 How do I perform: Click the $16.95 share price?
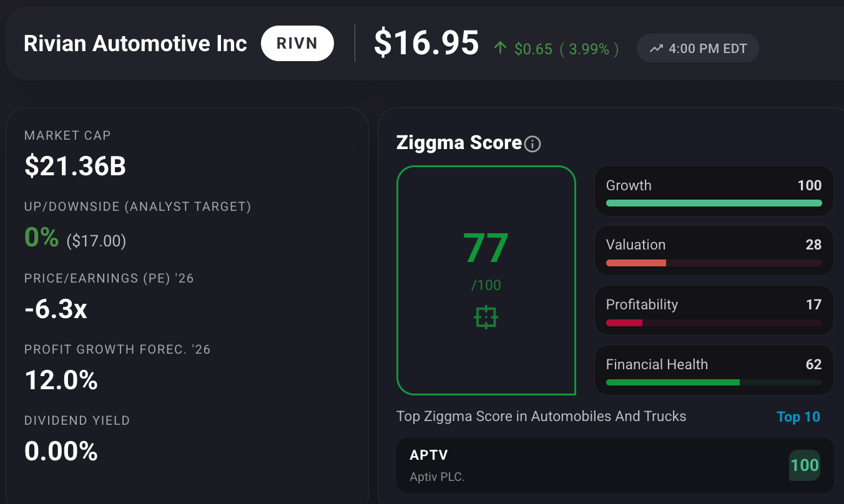(x=426, y=43)
